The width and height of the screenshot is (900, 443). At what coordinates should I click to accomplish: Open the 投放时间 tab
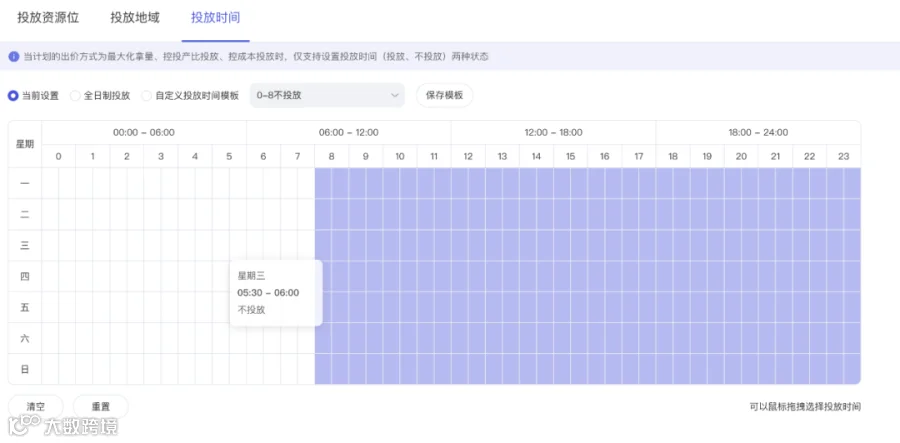pyautogui.click(x=215, y=18)
